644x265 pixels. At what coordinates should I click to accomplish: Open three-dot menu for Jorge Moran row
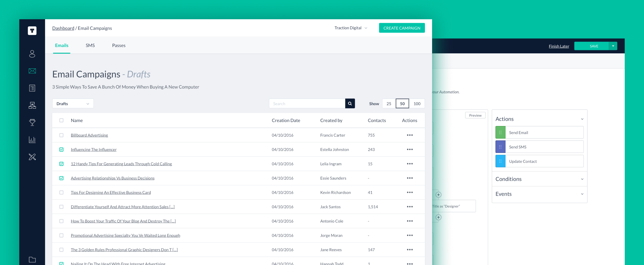pos(410,235)
